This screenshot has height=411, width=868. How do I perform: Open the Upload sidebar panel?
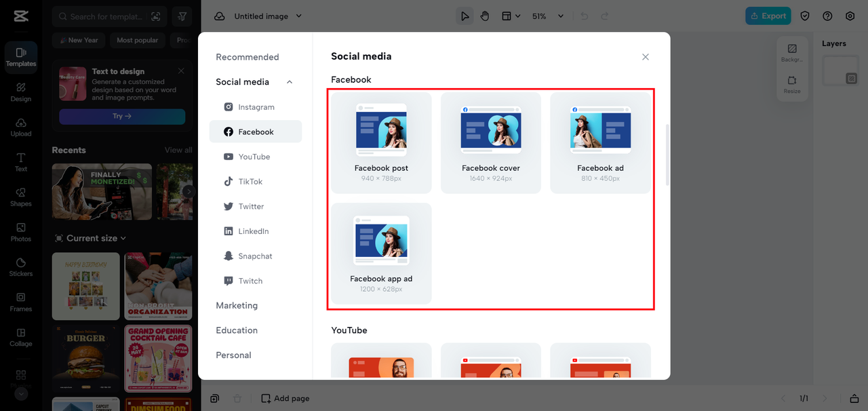(21, 128)
